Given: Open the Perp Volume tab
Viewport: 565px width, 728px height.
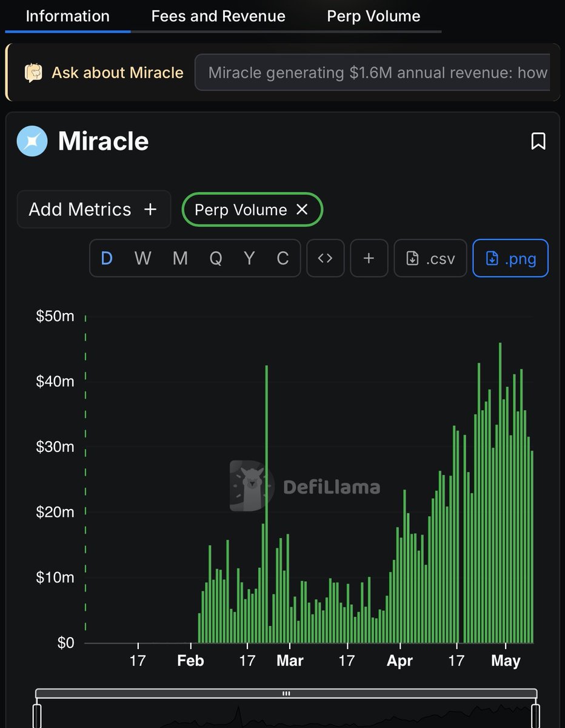Looking at the screenshot, I should [x=373, y=16].
